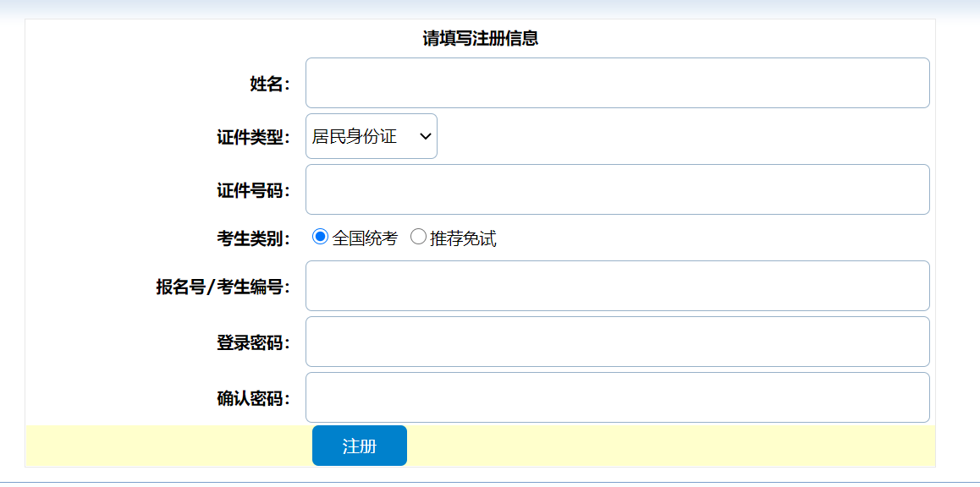This screenshot has width=980, height=487.
Task: Click the 请填写注册信息 form heading
Action: [x=481, y=38]
